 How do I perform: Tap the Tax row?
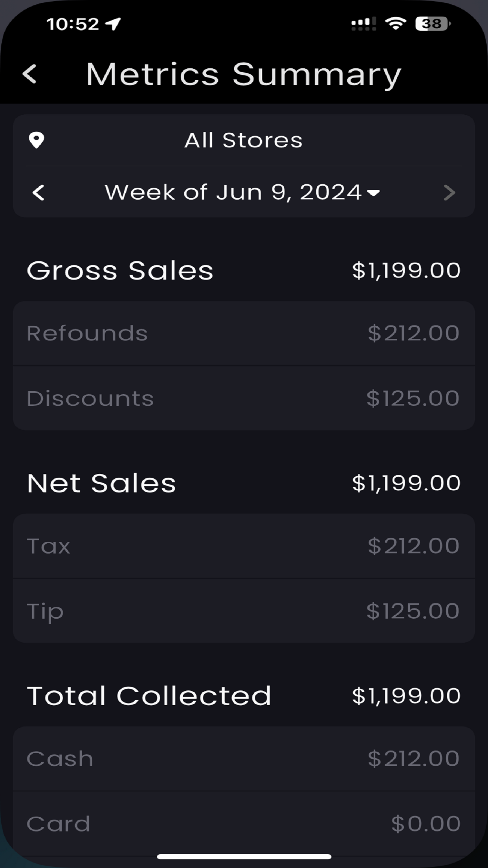pyautogui.click(x=244, y=546)
